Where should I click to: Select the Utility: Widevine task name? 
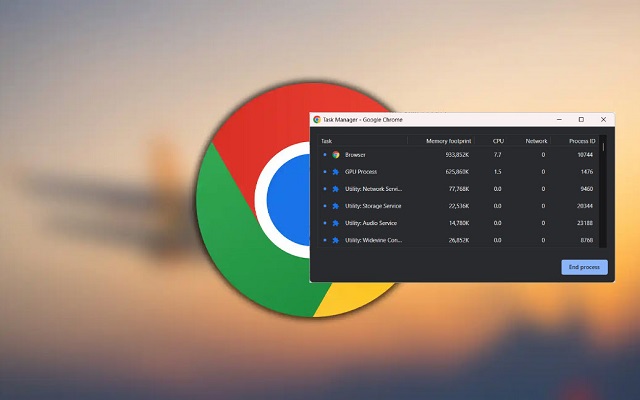click(373, 240)
